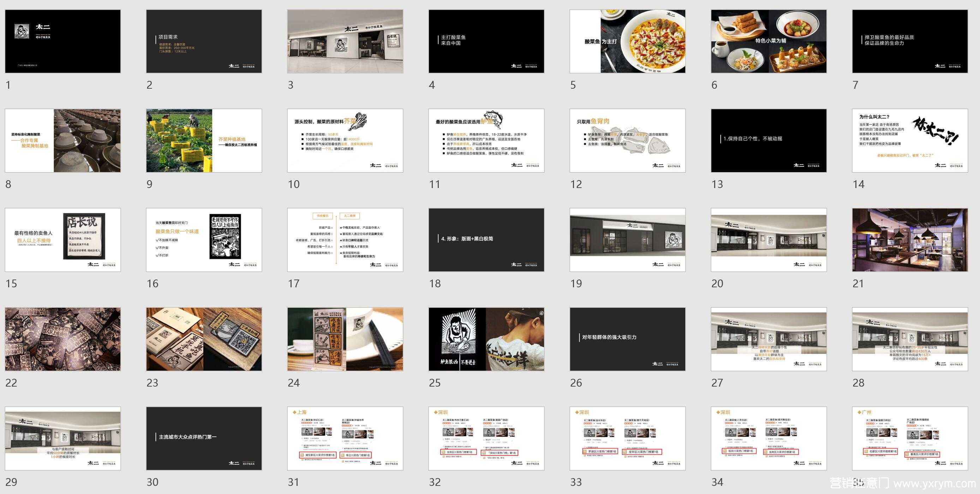
Task: Select slide 5 酸菜鱼为主打 dish photo
Action: point(627,41)
